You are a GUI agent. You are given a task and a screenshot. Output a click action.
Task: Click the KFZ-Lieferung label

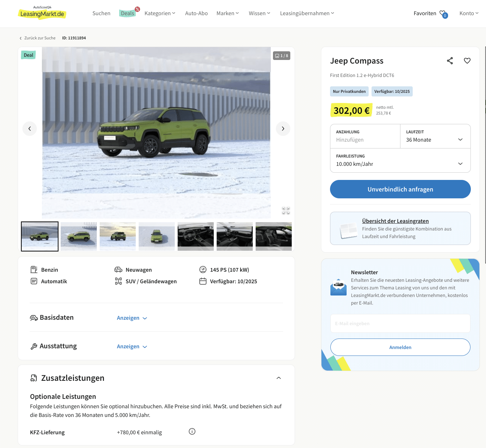point(47,432)
